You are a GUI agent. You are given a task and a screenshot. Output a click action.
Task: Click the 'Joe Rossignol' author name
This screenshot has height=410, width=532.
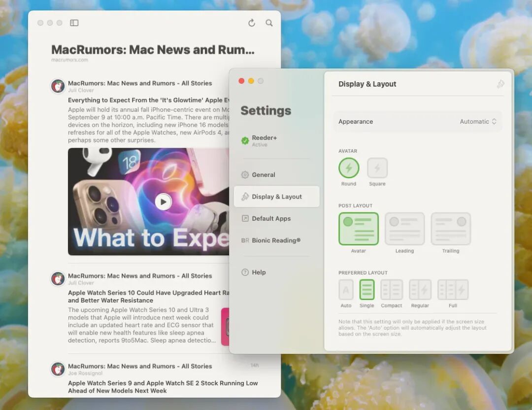(x=85, y=373)
